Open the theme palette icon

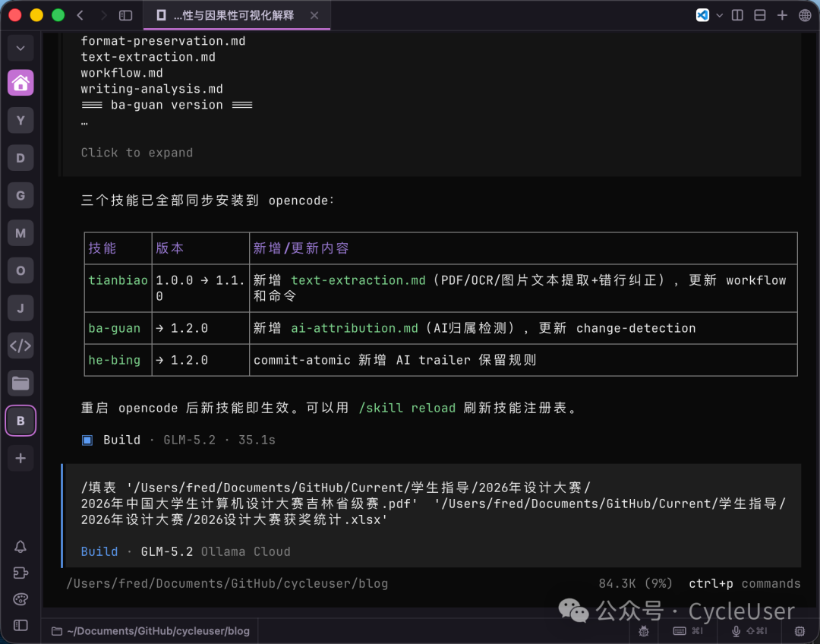(20, 599)
